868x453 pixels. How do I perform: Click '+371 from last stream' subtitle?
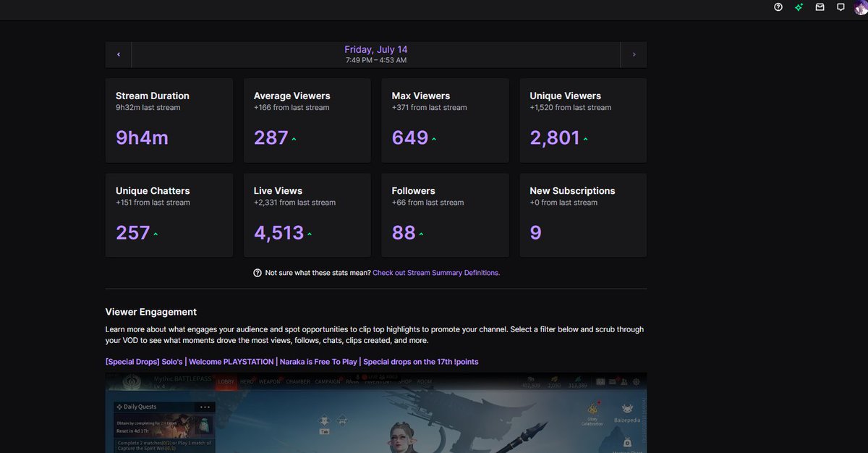click(x=430, y=107)
